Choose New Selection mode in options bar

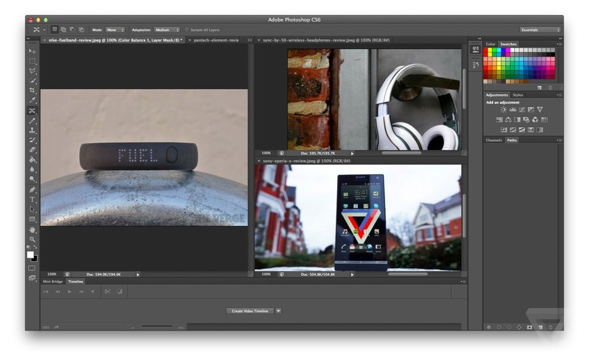pyautogui.click(x=54, y=29)
